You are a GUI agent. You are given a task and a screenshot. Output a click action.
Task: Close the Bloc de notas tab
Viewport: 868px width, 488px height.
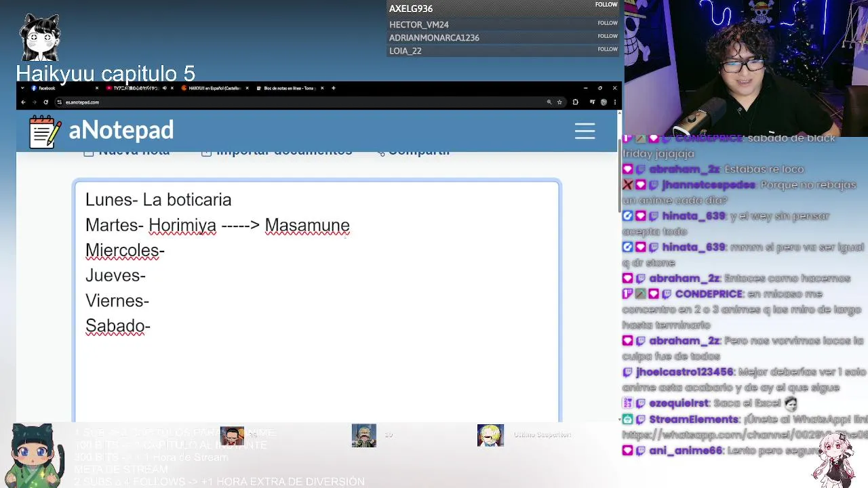[x=322, y=88]
